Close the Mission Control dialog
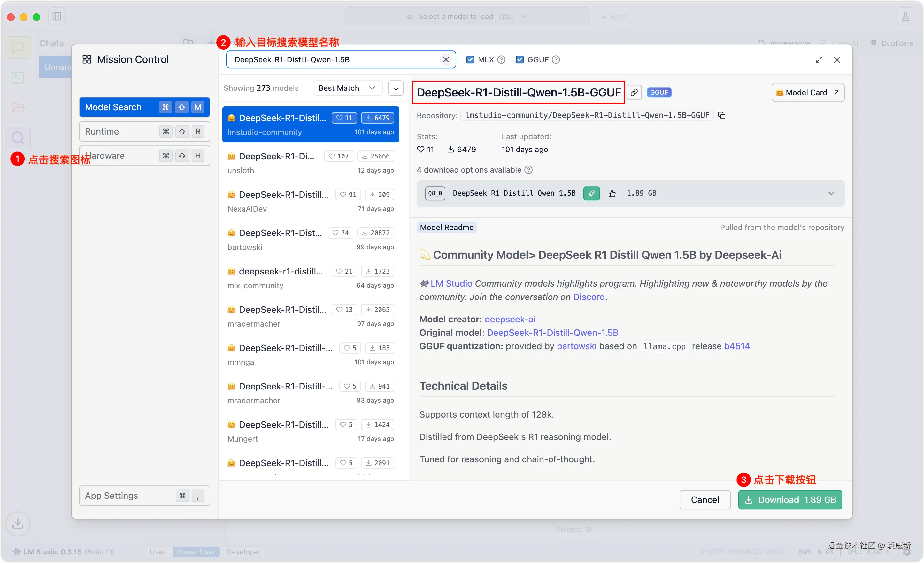 pos(837,60)
